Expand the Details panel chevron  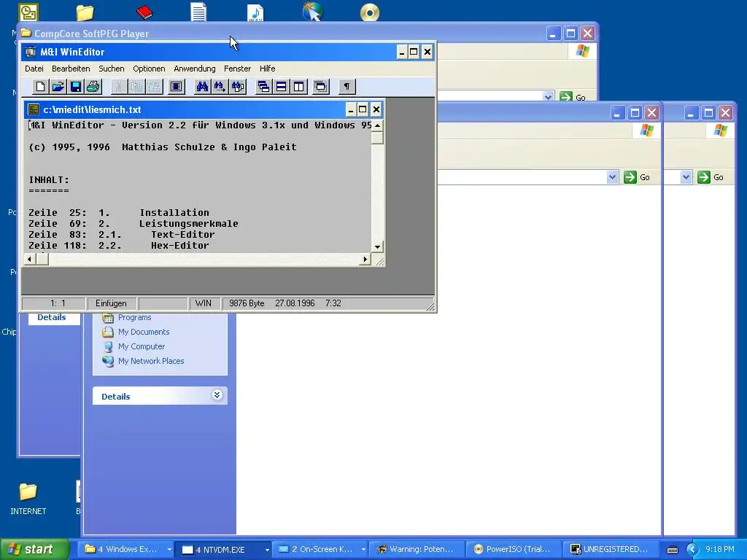[x=217, y=395]
